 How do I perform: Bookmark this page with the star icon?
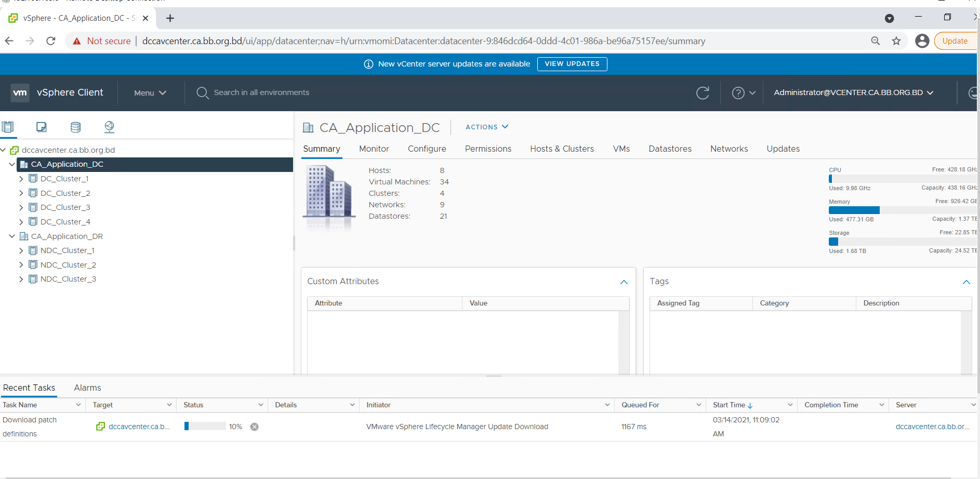pyautogui.click(x=896, y=41)
